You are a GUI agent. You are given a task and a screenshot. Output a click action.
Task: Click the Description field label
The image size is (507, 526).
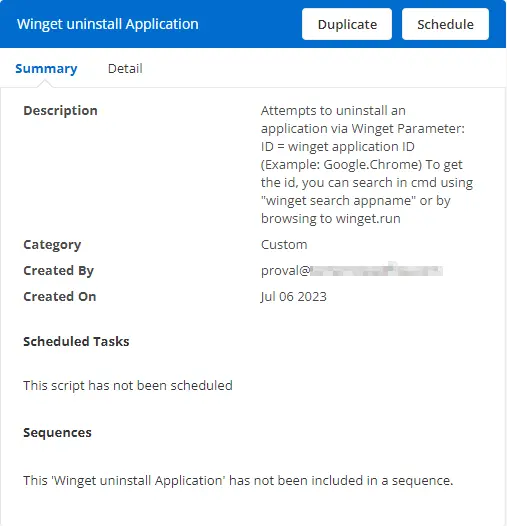60,110
